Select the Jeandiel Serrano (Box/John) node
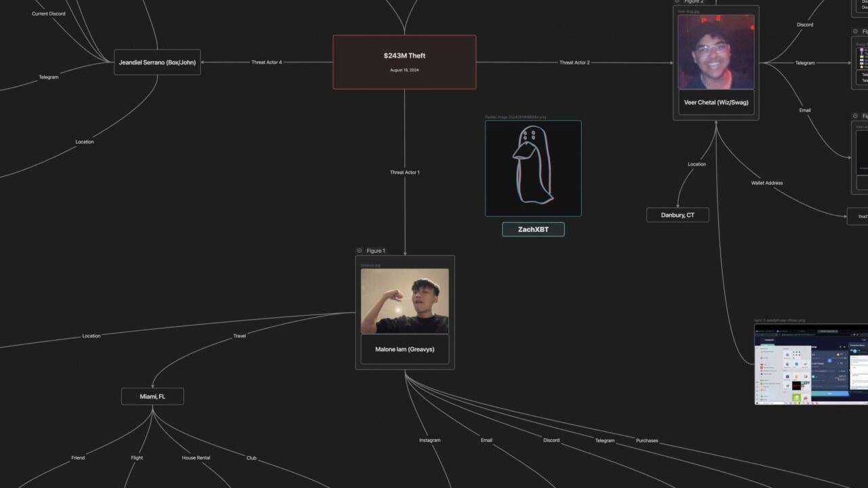The image size is (868, 488). [157, 62]
